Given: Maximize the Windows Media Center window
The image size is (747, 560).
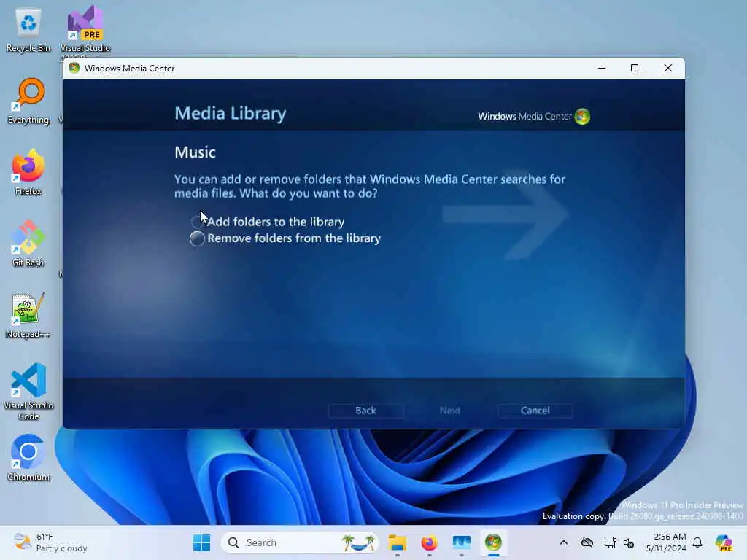Looking at the screenshot, I should point(635,68).
